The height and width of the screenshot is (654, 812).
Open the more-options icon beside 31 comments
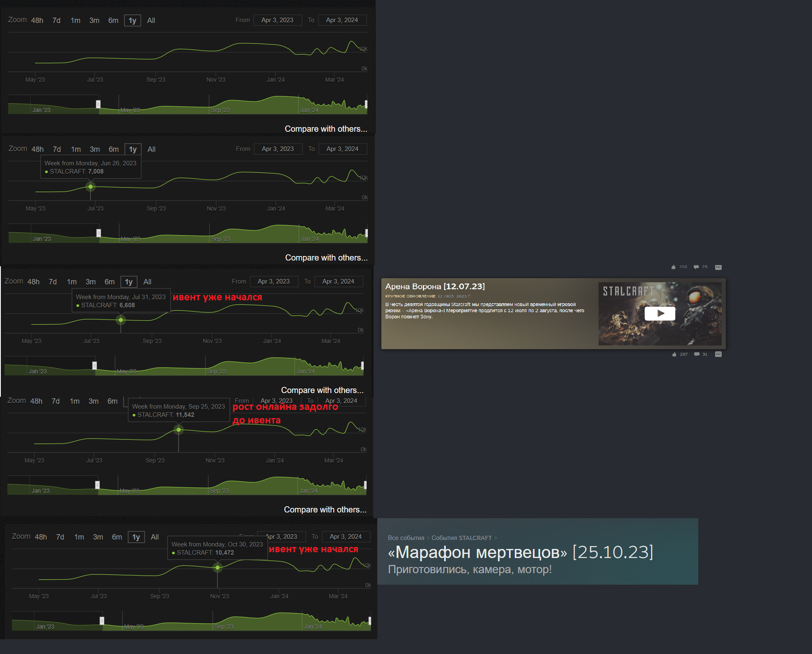pos(718,354)
